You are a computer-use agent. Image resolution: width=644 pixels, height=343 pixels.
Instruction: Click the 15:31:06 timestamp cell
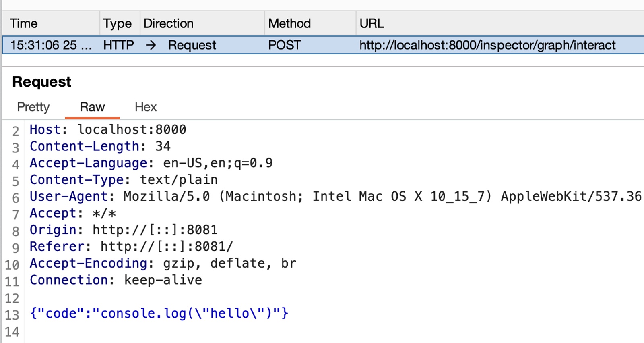pos(51,45)
